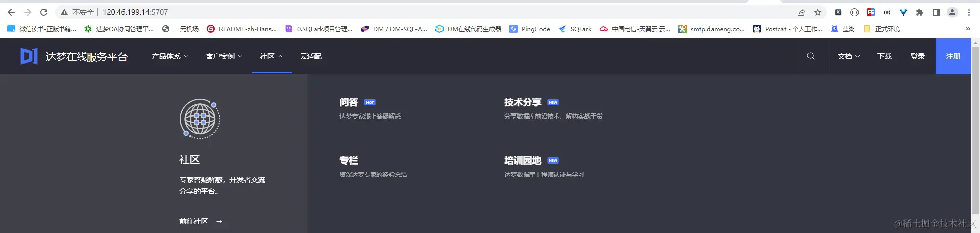Click the 达梦数据库工程师认证与学习 description
The width and height of the screenshot is (980, 233).
pos(544,175)
